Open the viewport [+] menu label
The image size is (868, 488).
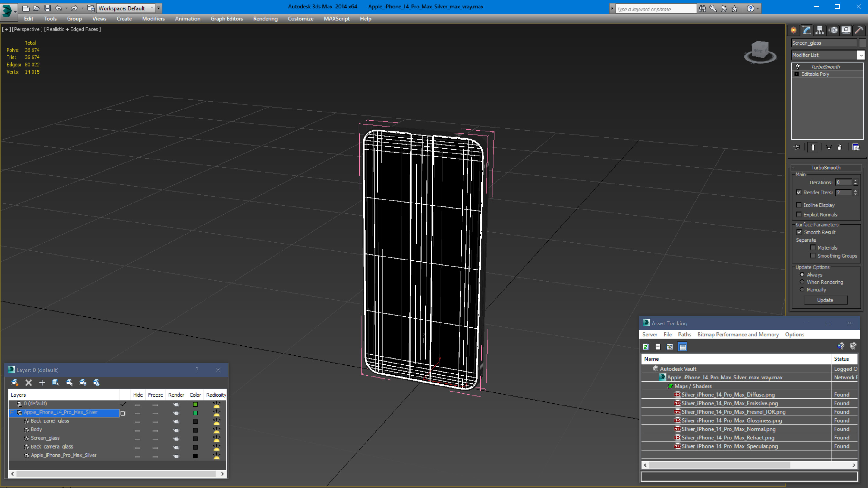pos(6,29)
